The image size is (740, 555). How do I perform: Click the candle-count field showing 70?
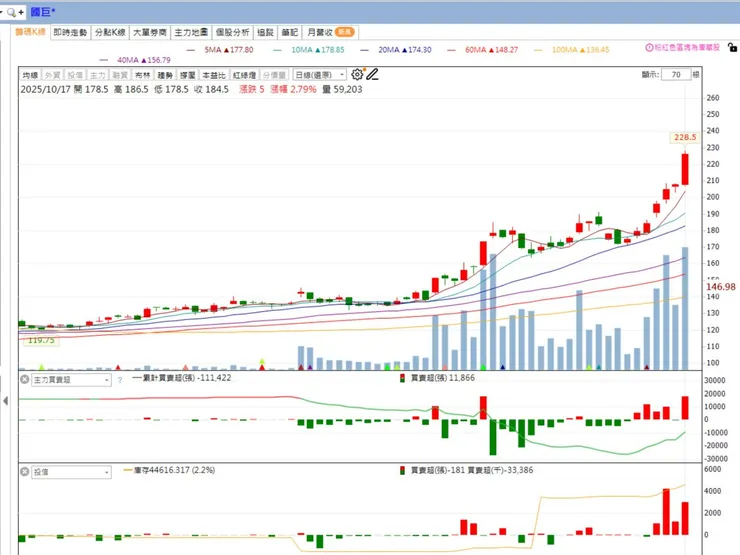676,75
